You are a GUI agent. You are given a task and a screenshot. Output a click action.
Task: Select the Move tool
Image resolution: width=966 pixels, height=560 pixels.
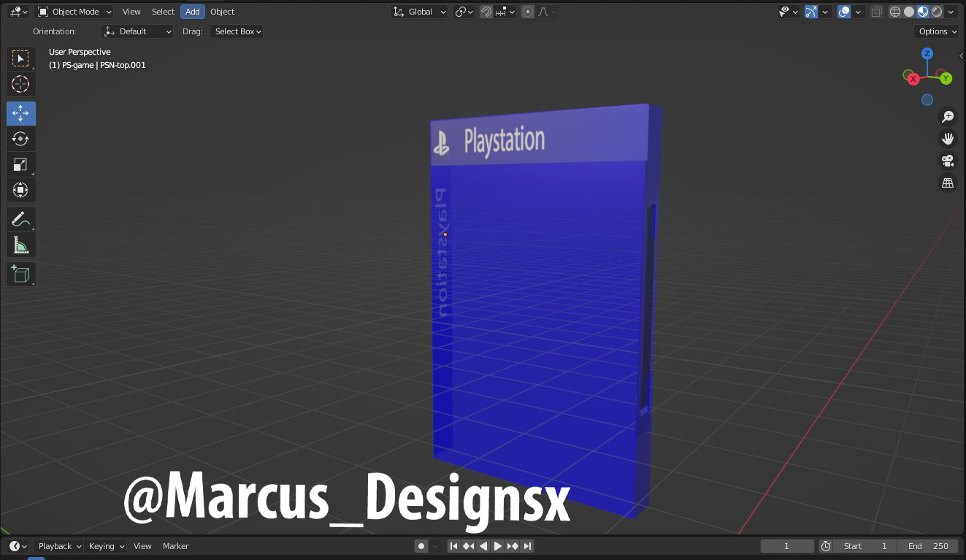(20, 112)
